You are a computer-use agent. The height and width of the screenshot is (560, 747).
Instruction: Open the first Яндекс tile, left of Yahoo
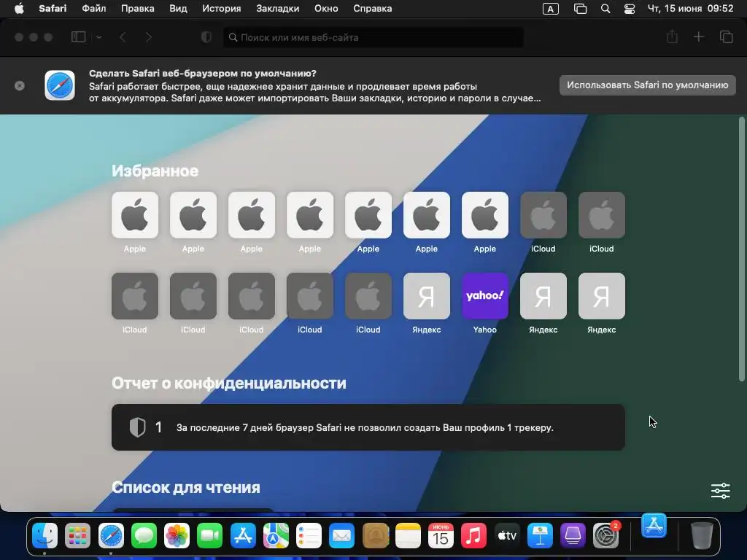[426, 296]
